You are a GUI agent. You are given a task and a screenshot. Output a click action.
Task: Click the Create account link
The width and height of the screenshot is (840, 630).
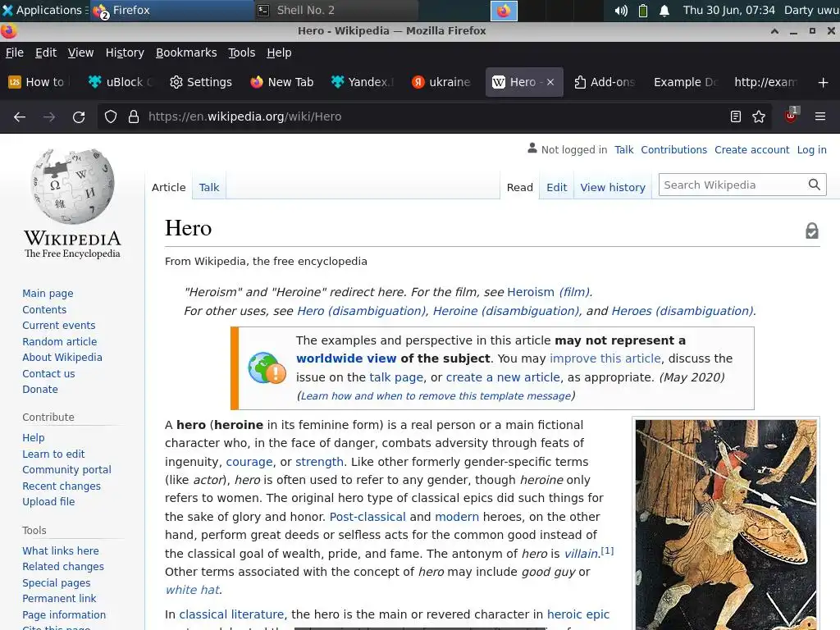751,150
